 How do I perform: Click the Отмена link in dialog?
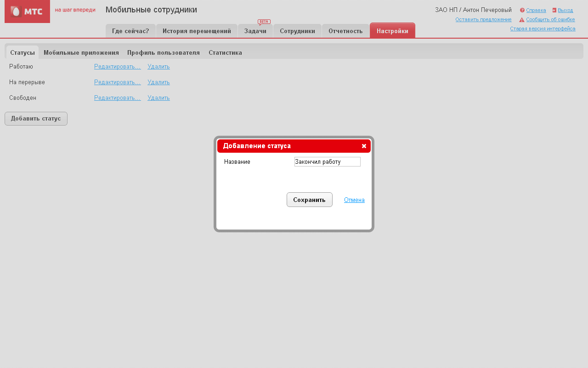354,200
